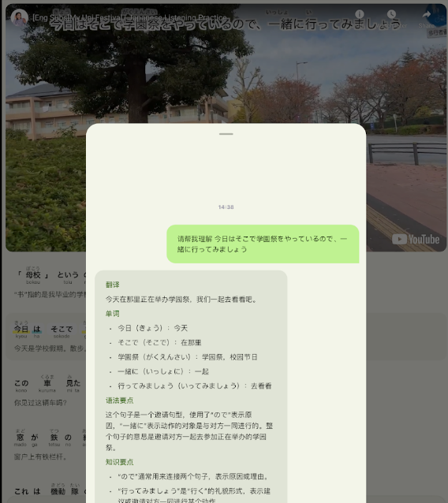Select the word 鉄 in the transcript
Viewport: 448px width, 503px height.
[54, 438]
